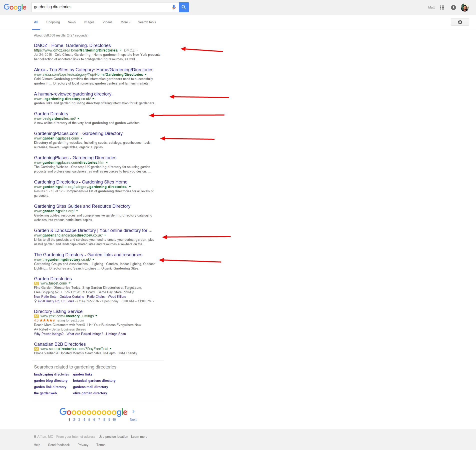Expand the gardeningplaces.com/directories.htm dropdown arrow
476x450 pixels.
coord(107,162)
